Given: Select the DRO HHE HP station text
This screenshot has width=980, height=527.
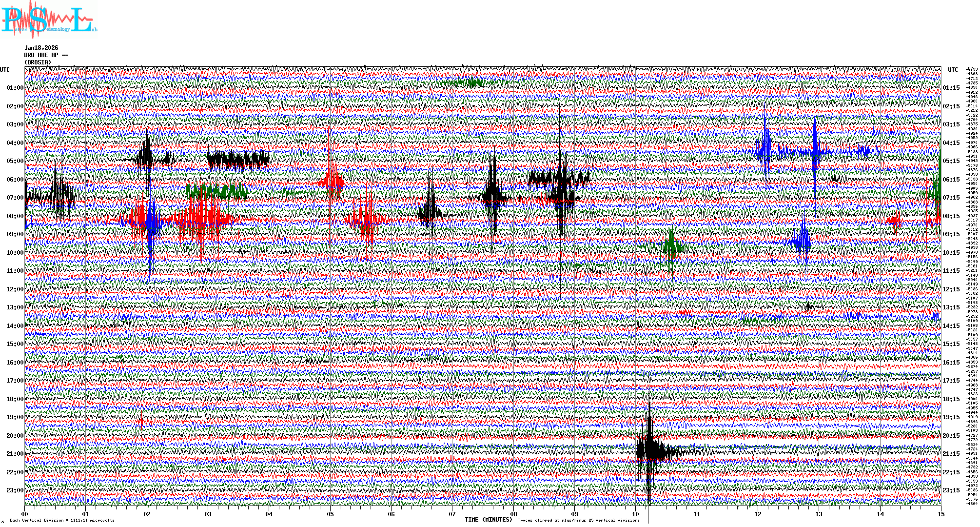Looking at the screenshot, I should coord(46,55).
